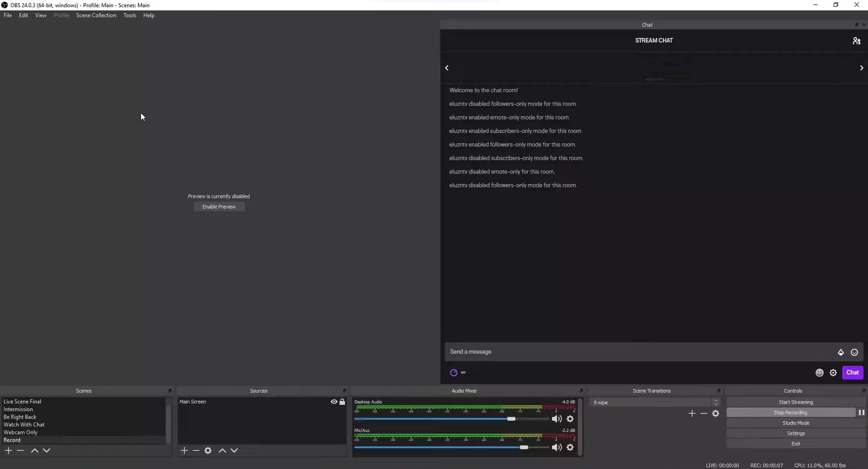This screenshot has height=469, width=868.
Task: Toggle Main Screen source visibility eye
Action: tap(334, 402)
